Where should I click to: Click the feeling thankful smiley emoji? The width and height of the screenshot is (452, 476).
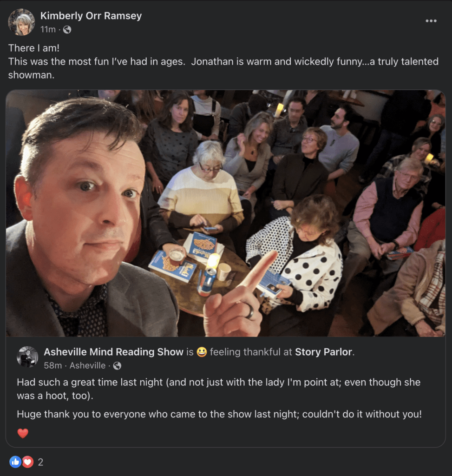coord(201,352)
